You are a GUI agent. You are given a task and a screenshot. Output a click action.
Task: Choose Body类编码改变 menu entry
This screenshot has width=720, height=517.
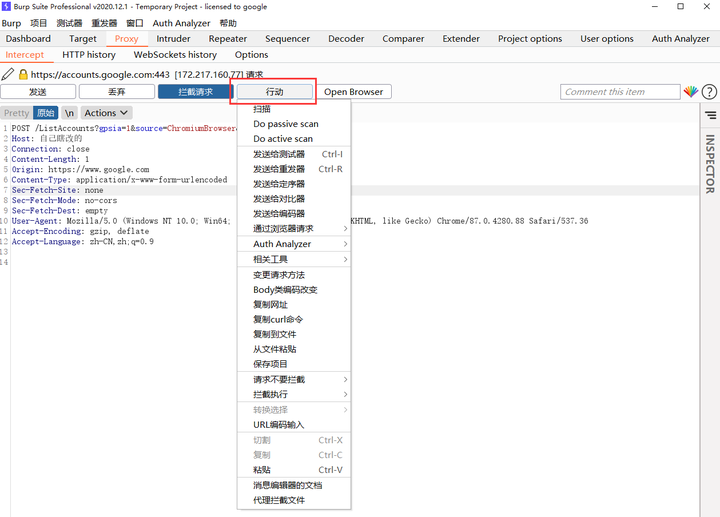point(294,290)
